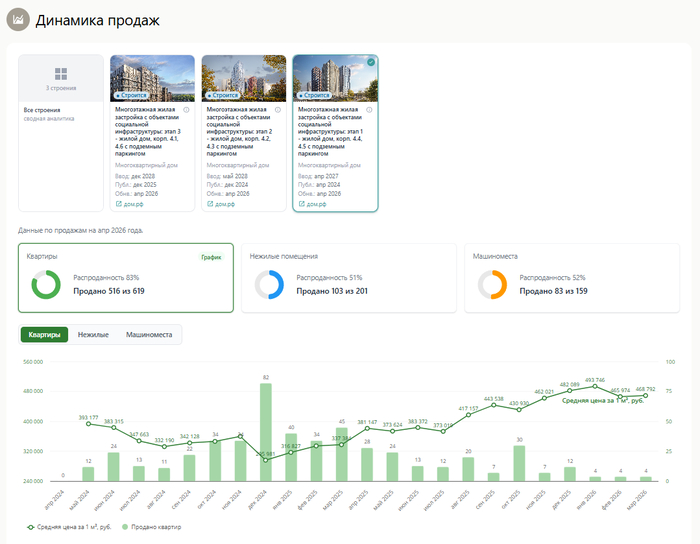
Task: Click the sales dynamics chart icon in header
Action: (17, 20)
